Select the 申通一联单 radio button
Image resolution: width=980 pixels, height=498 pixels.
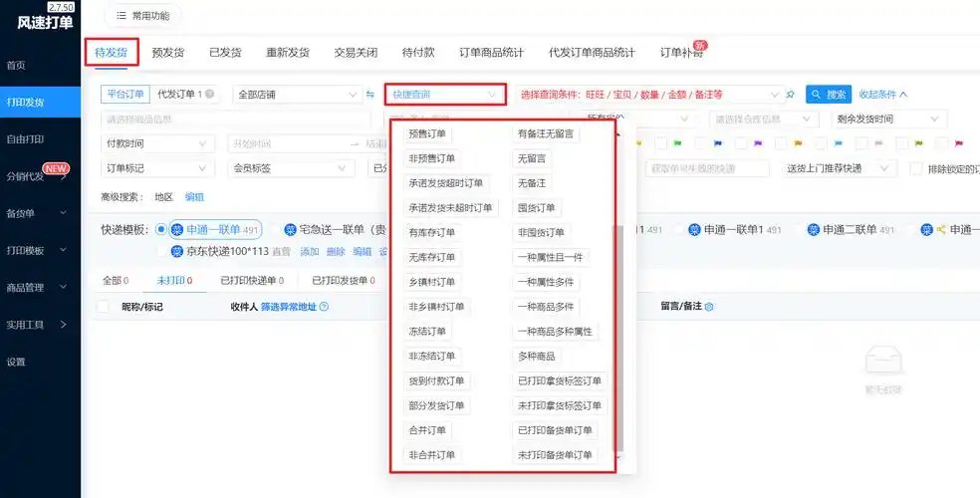[160, 230]
